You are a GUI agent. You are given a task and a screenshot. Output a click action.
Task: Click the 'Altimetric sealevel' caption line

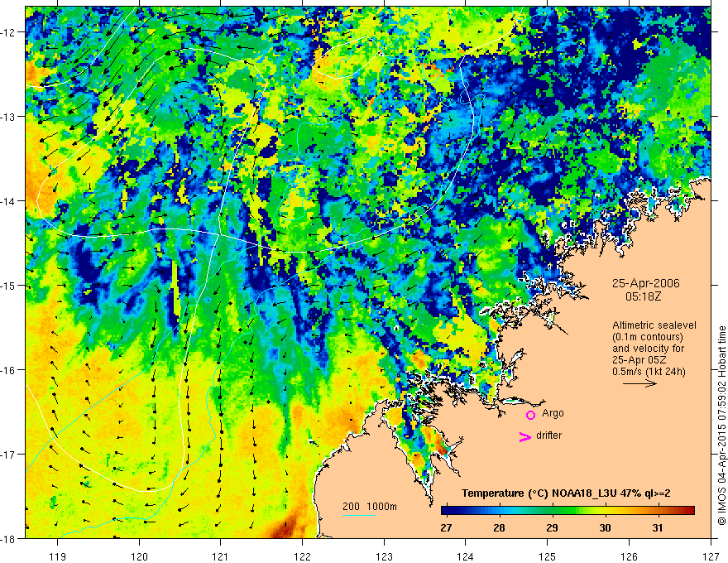pyautogui.click(x=654, y=325)
